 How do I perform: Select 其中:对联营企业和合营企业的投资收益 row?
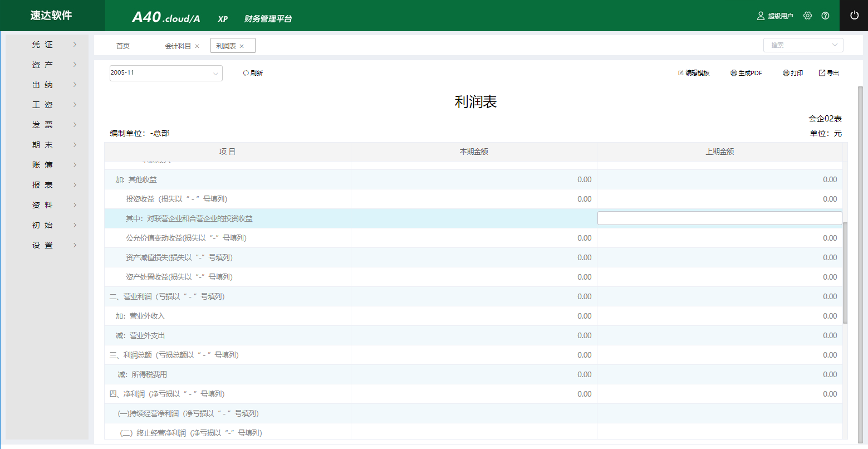point(474,218)
